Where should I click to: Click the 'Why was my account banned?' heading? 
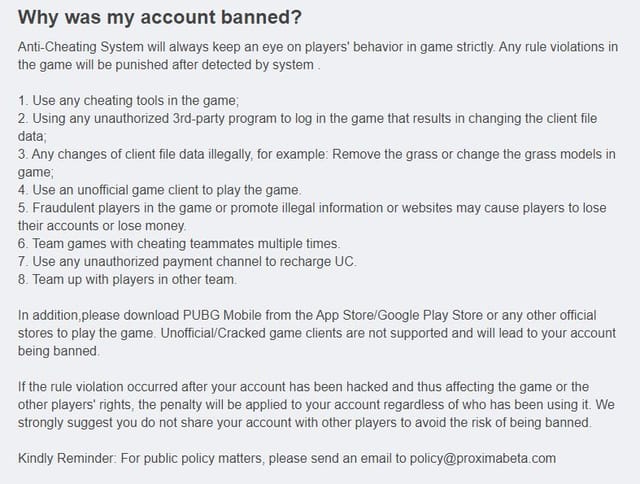(x=160, y=17)
